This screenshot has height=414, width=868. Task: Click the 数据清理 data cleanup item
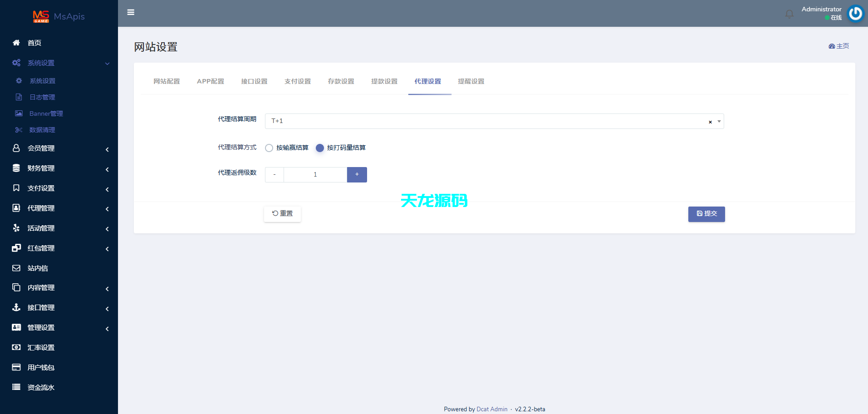click(43, 130)
